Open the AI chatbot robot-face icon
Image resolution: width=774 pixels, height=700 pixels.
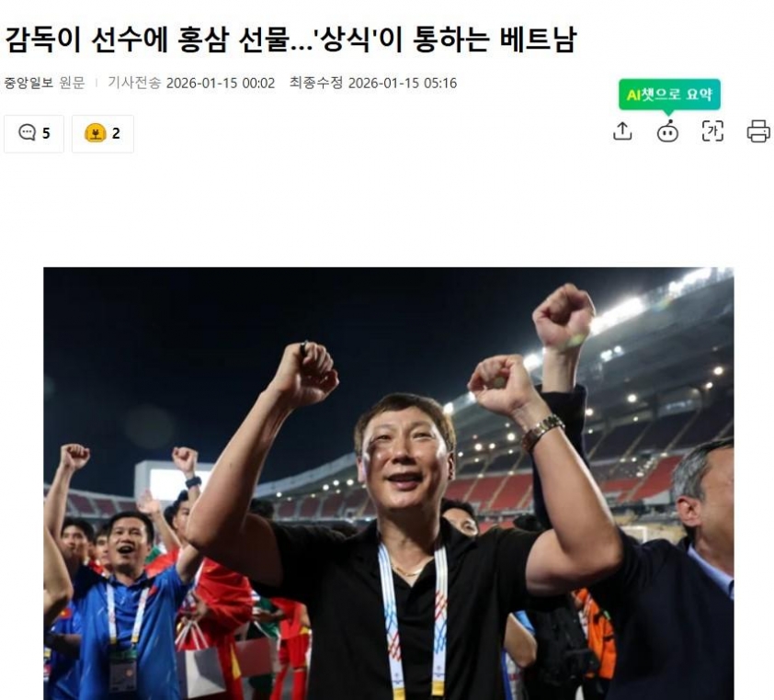[667, 131]
